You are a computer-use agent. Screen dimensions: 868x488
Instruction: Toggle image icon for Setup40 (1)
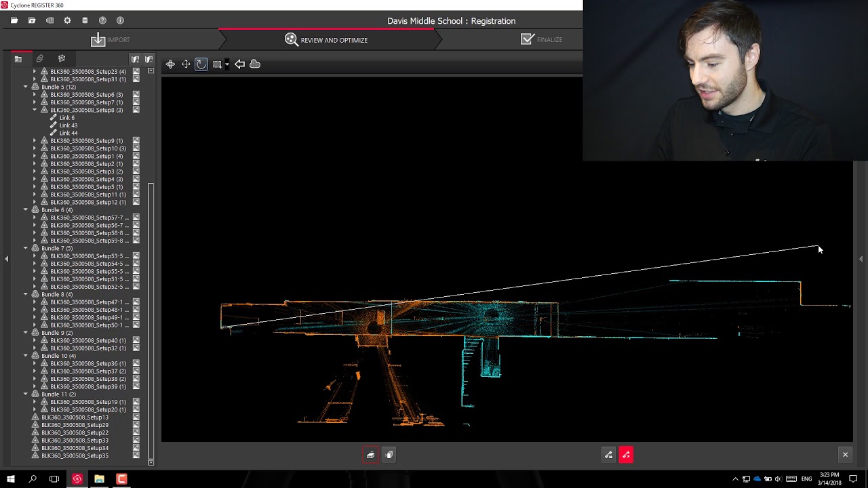point(136,340)
